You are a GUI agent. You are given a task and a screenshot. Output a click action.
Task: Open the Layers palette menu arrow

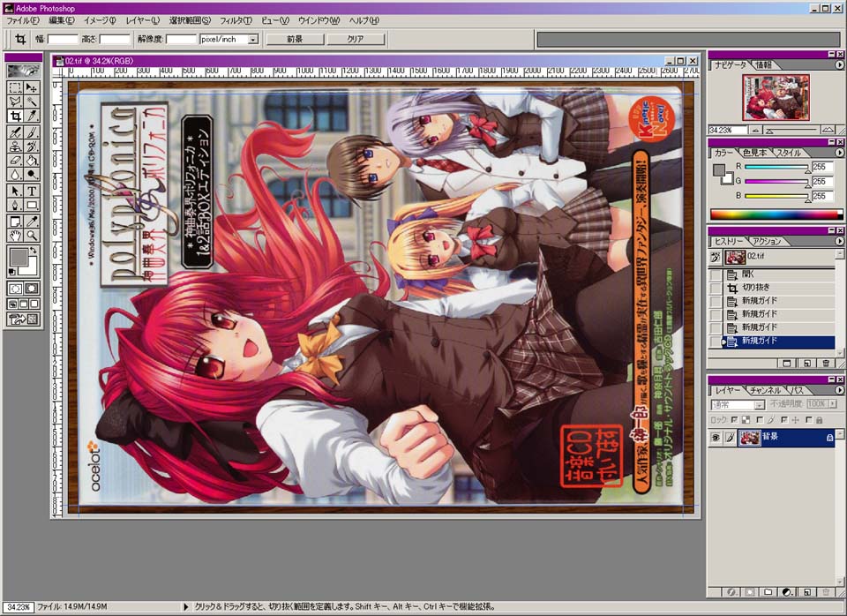(839, 389)
